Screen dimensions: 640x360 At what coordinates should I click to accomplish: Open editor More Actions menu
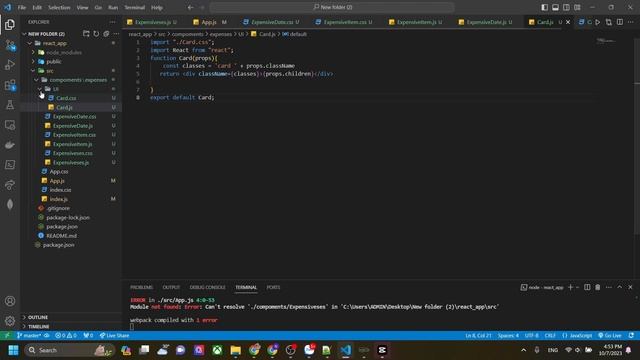pyautogui.click(x=631, y=22)
